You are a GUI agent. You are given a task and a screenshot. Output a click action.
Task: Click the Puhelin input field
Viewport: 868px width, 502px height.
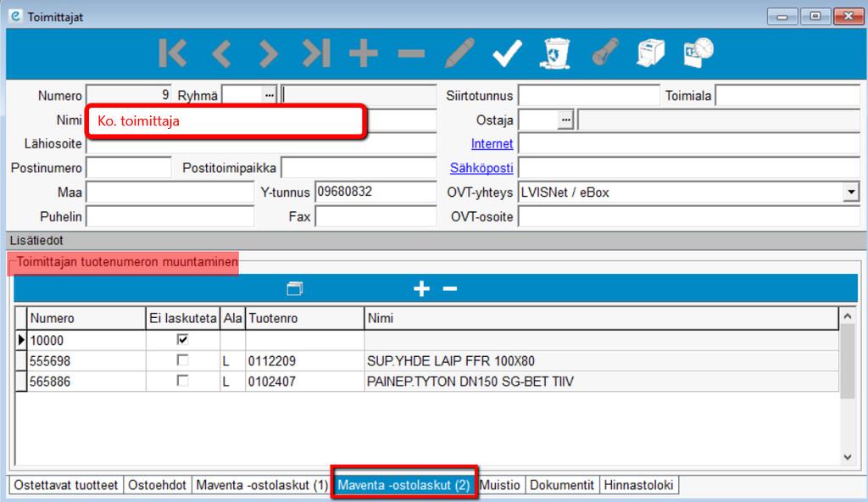[170, 216]
